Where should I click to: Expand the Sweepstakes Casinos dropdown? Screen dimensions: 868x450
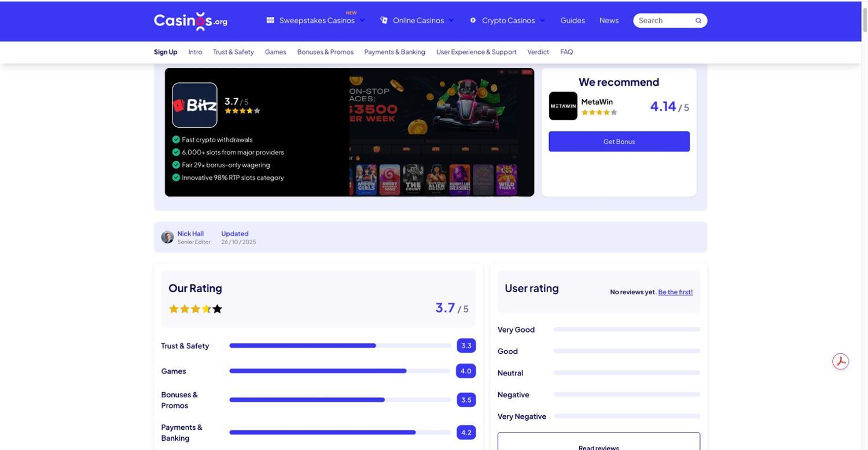tap(362, 20)
